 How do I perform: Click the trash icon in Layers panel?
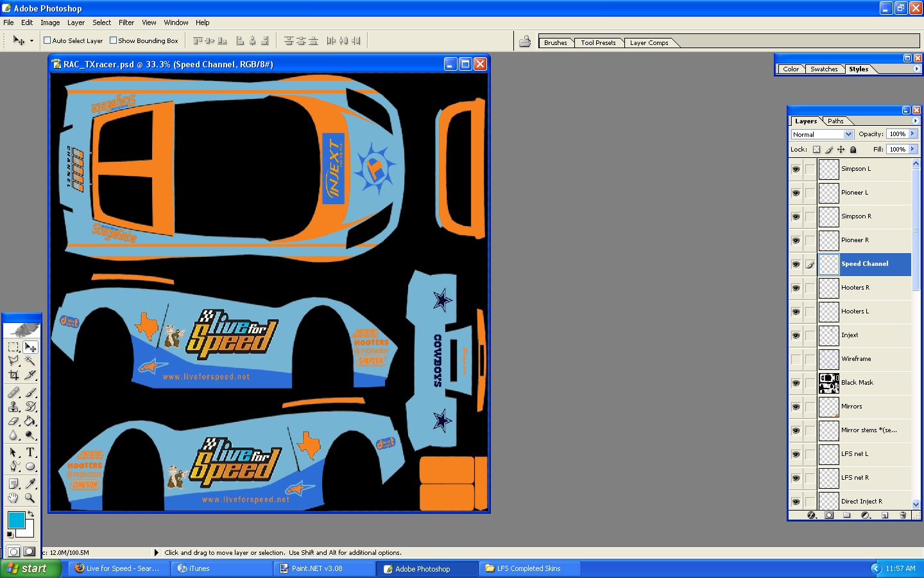(x=903, y=515)
